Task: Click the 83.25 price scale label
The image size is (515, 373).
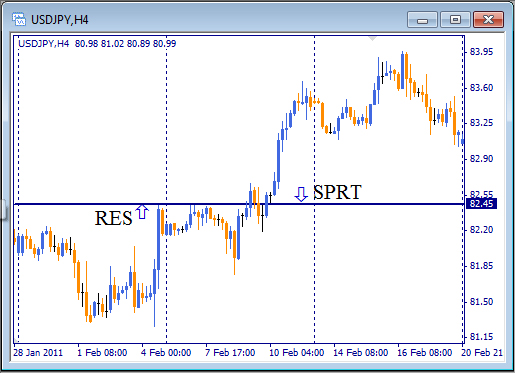Action: [481, 123]
